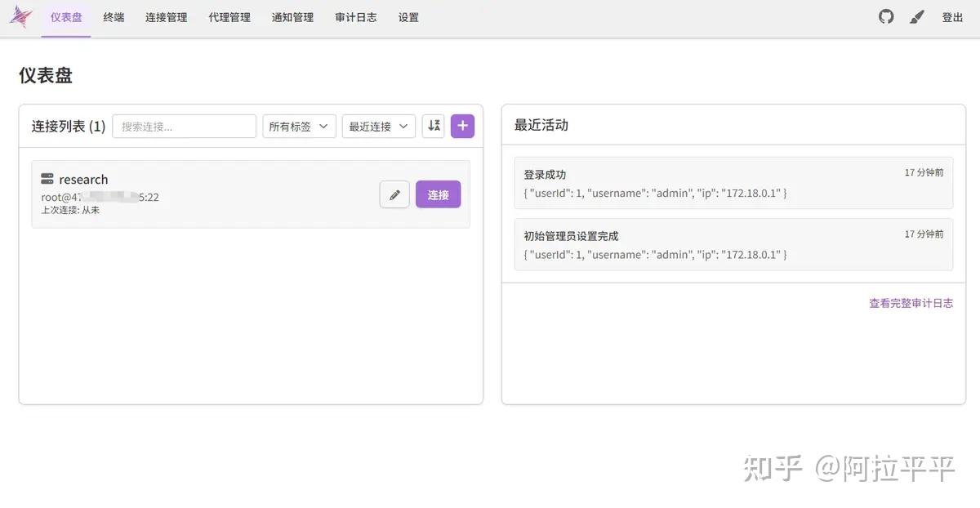Edit the research connection with pencil icon
This screenshot has height=508, width=980.
[394, 194]
